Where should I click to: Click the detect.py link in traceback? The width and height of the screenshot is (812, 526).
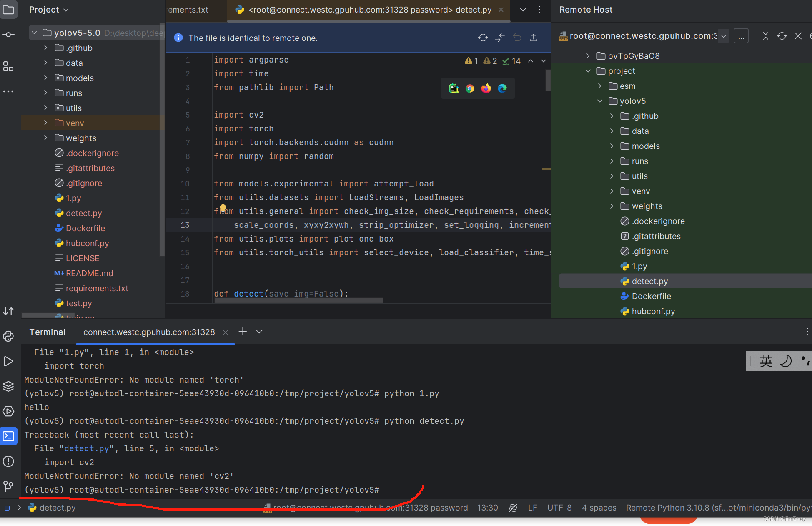(x=86, y=448)
